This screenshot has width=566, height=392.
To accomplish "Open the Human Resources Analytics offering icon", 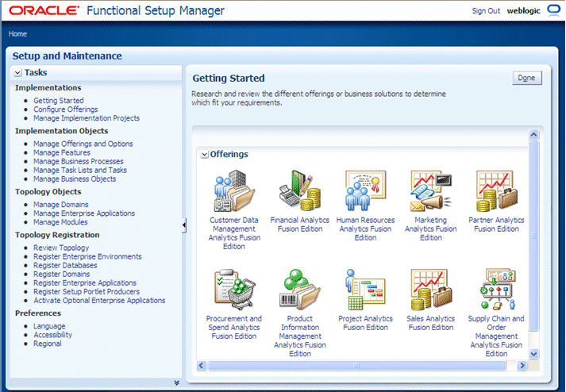I will (365, 190).
